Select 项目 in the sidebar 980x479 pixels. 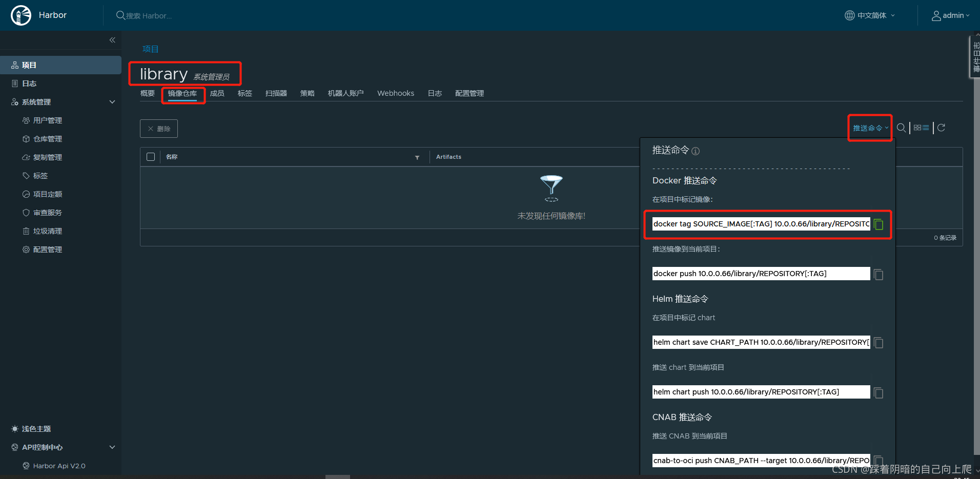pyautogui.click(x=61, y=65)
